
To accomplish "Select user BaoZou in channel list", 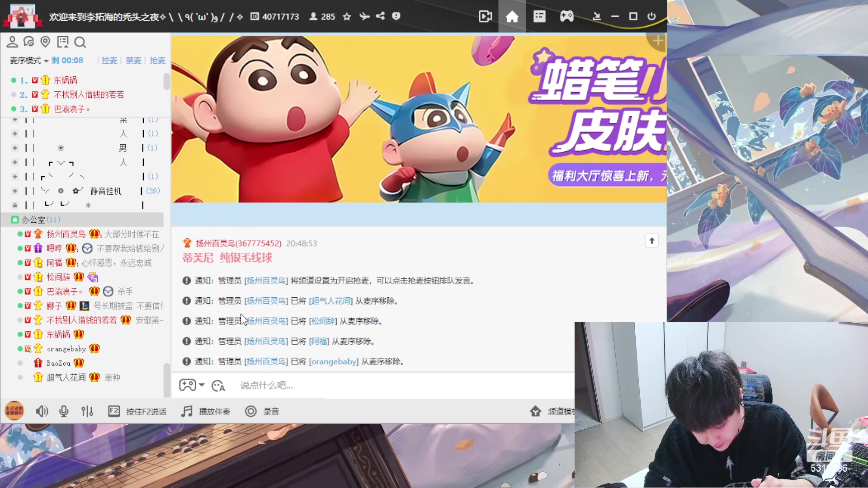I will click(x=58, y=363).
